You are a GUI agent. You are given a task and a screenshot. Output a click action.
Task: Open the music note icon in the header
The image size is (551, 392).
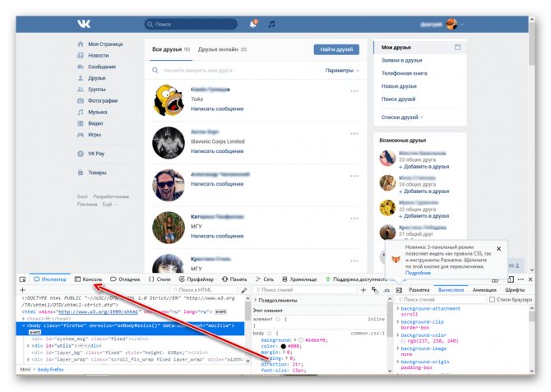pos(271,24)
